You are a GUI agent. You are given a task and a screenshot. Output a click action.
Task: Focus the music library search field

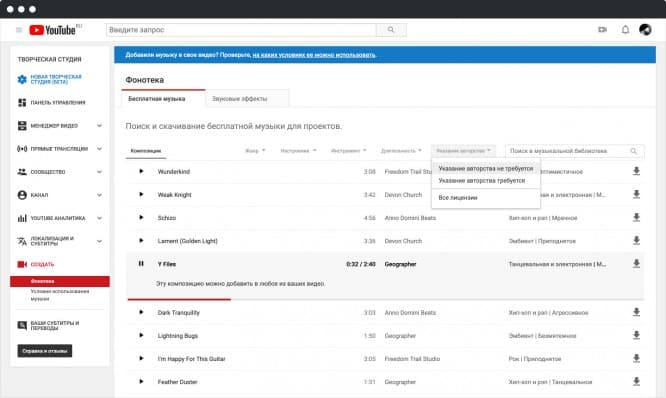575,151
